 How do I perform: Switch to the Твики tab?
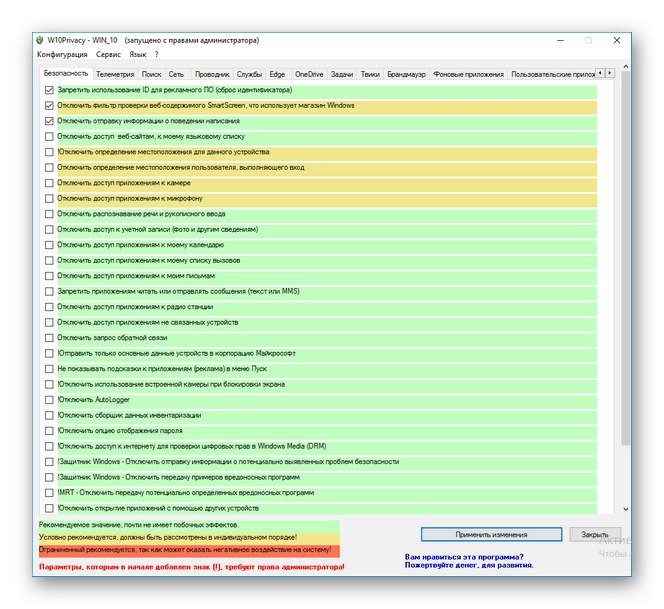pyautogui.click(x=370, y=74)
